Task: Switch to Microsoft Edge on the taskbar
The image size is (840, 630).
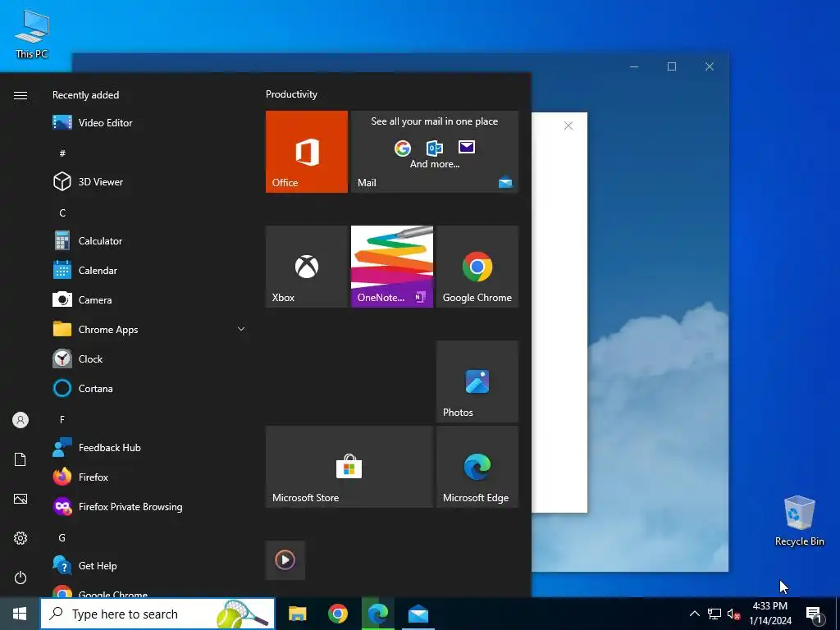Action: pos(377,614)
